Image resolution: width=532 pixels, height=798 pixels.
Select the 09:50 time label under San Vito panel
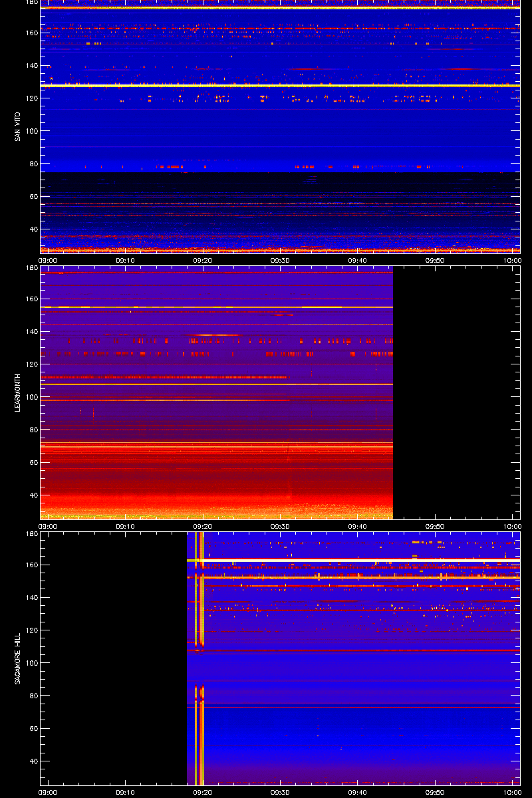(x=435, y=261)
